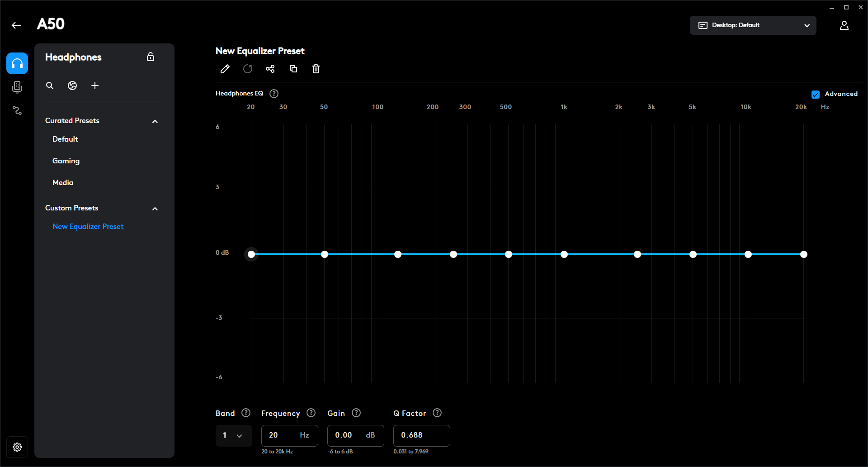Maximize the G HUB window

[x=846, y=7]
